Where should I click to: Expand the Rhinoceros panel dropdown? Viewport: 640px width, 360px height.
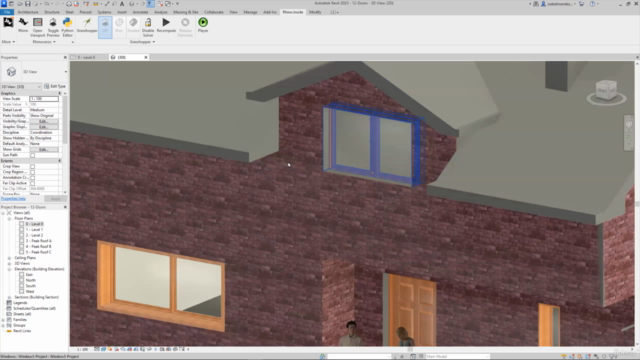pyautogui.click(x=44, y=42)
